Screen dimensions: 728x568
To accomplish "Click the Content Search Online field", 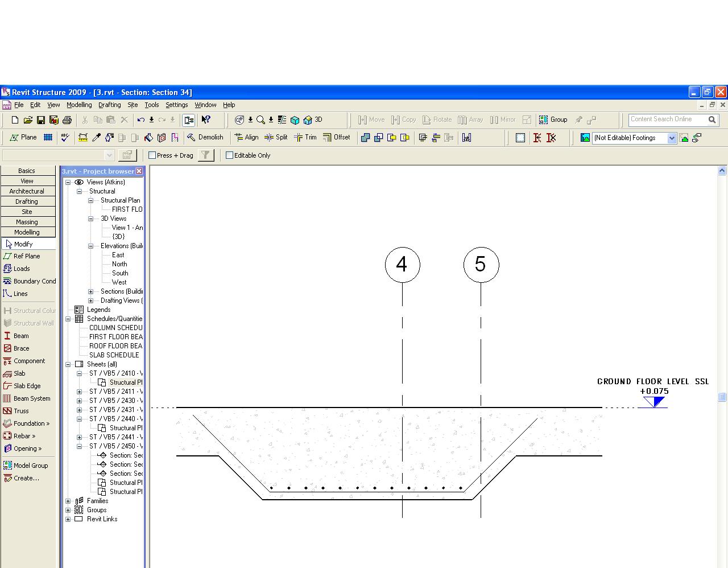I will pos(667,120).
